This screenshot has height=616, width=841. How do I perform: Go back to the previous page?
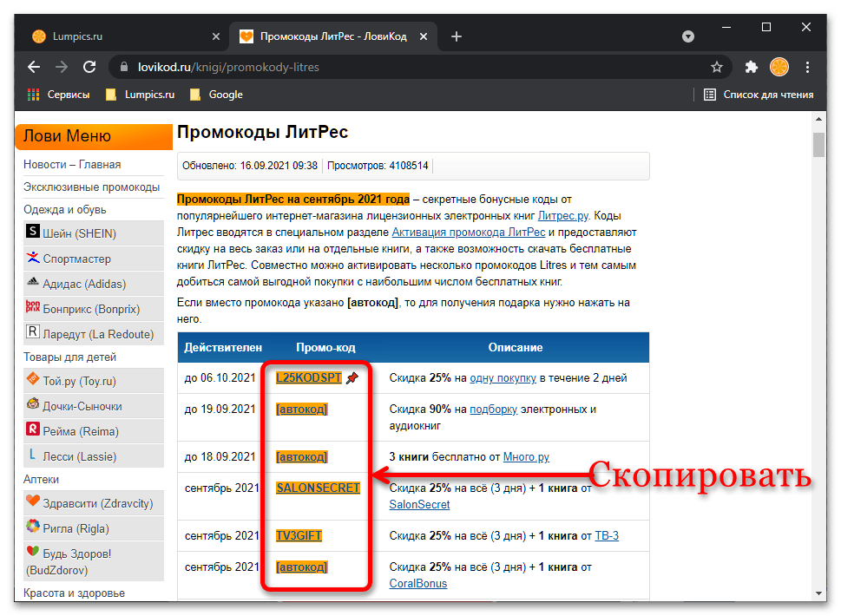coord(34,67)
